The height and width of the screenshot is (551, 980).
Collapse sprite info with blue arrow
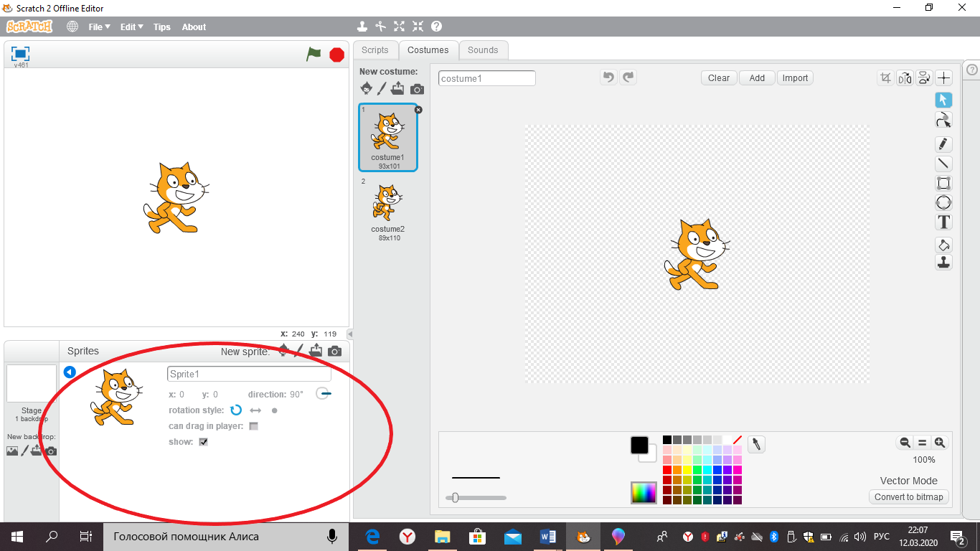[70, 372]
